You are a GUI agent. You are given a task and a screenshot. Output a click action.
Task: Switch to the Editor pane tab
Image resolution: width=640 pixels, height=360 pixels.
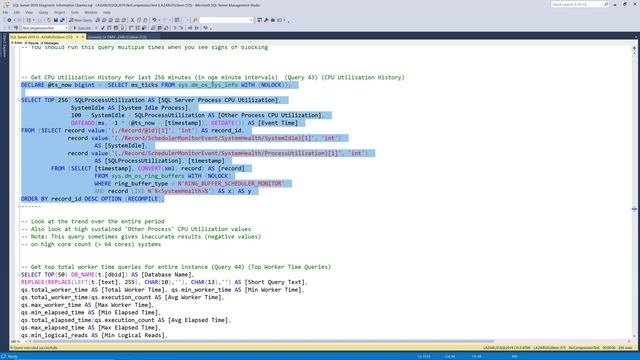pyautogui.click(x=17, y=42)
